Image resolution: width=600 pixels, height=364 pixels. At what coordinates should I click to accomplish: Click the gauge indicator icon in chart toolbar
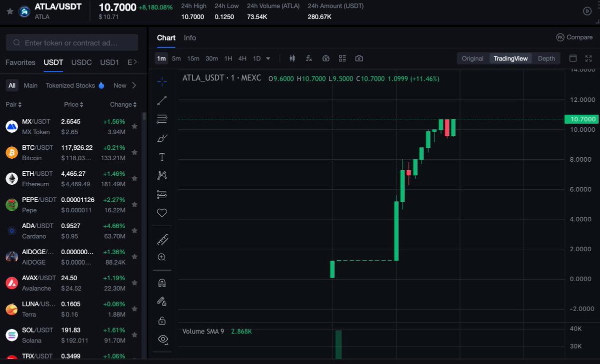[326, 58]
